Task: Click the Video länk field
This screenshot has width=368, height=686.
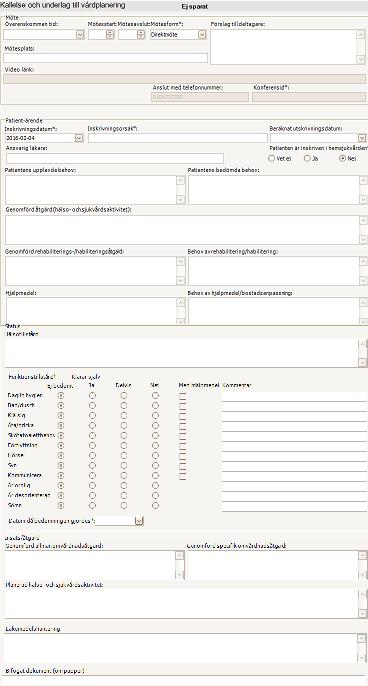Action: pyautogui.click(x=184, y=79)
